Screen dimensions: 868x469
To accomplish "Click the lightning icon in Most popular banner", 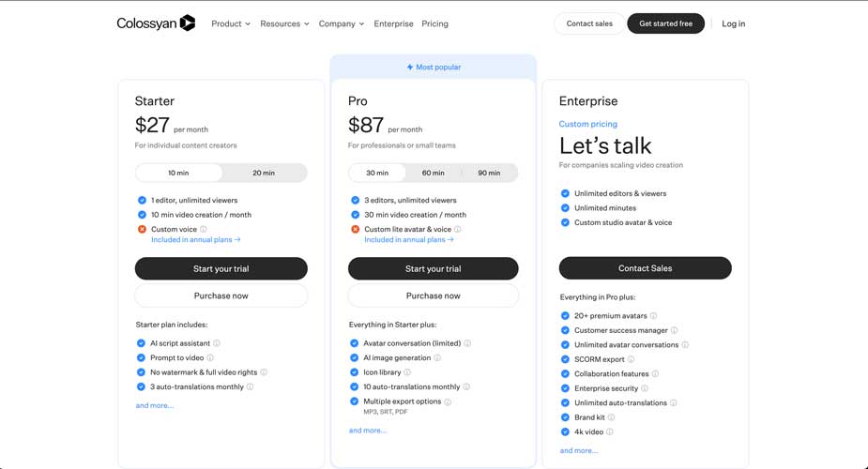I will [410, 67].
